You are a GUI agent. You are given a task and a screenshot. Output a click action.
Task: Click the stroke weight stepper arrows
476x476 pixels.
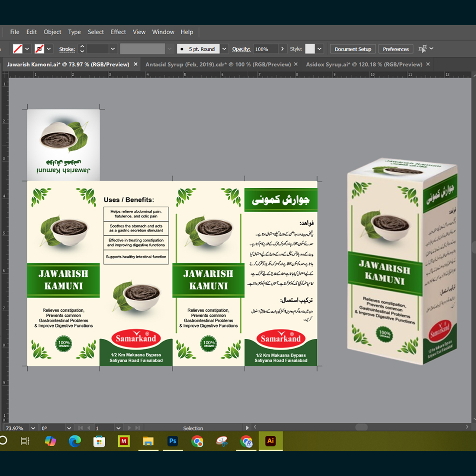coord(82,49)
